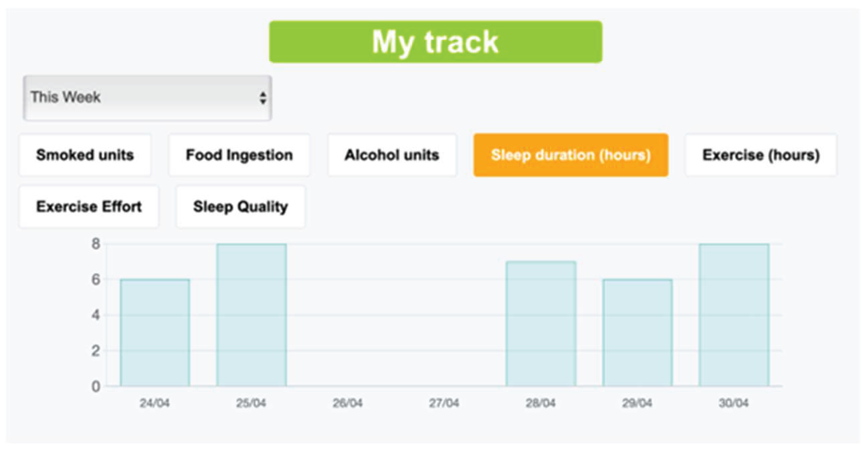Select the Smoked units metric
The width and height of the screenshot is (868, 453).
point(85,155)
